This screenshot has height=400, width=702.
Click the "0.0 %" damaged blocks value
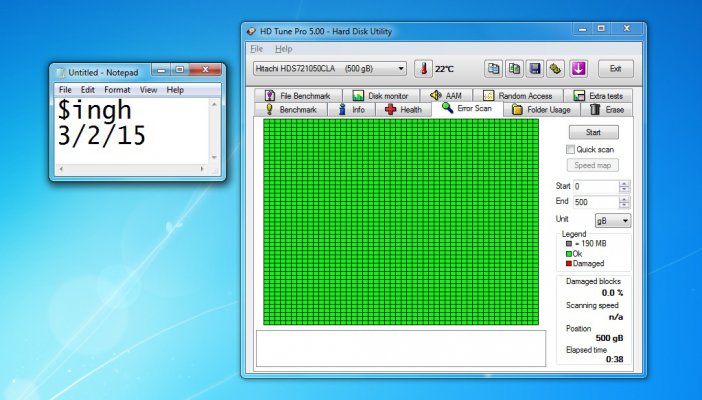tap(612, 293)
